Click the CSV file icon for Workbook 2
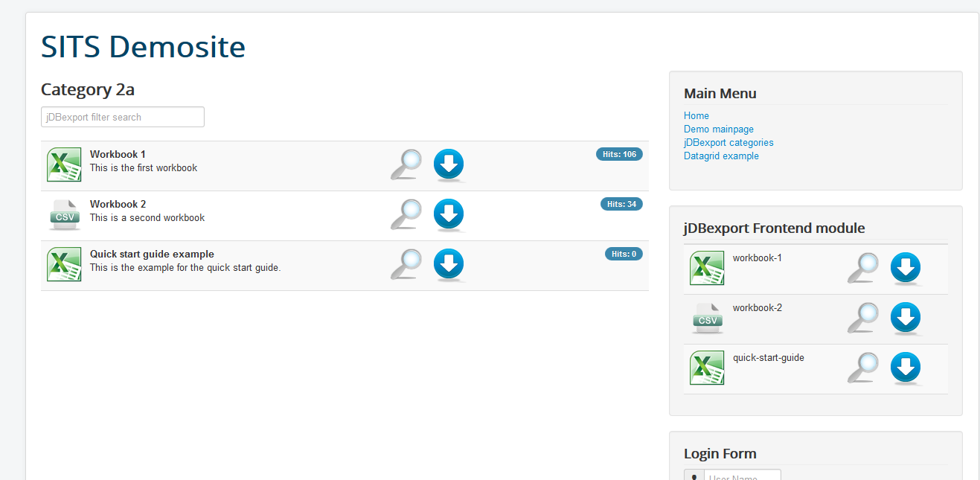The image size is (980, 480). coord(64,214)
